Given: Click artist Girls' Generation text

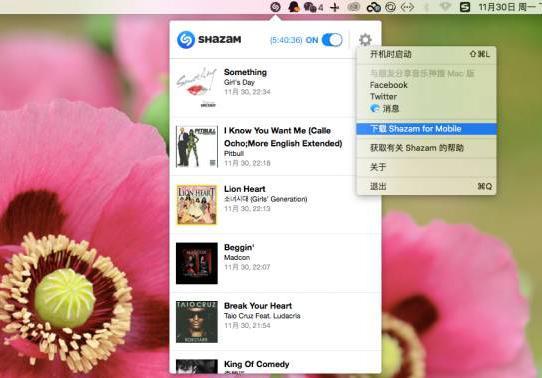Looking at the screenshot, I should (265, 199).
